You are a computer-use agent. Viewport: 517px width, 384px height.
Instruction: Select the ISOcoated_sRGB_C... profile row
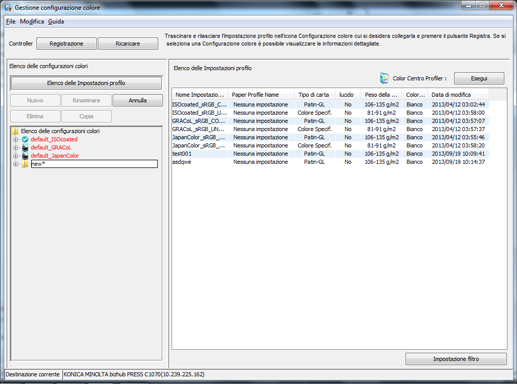331,105
